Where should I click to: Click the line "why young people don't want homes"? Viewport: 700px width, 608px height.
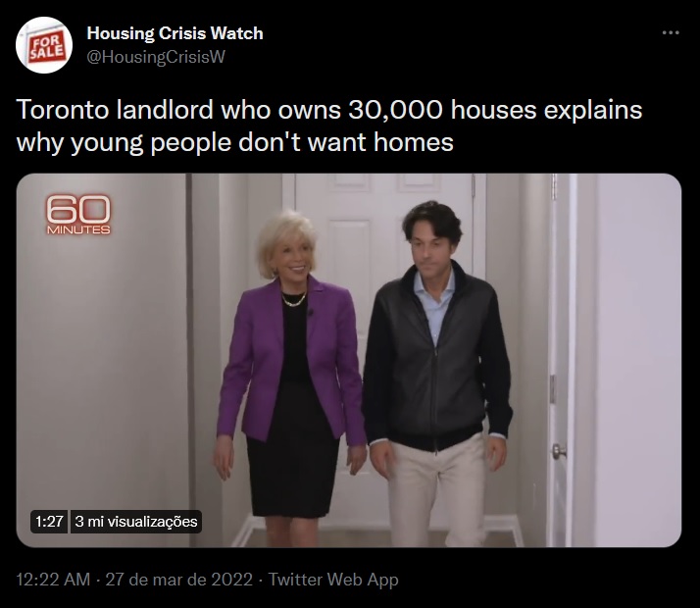click(235, 143)
